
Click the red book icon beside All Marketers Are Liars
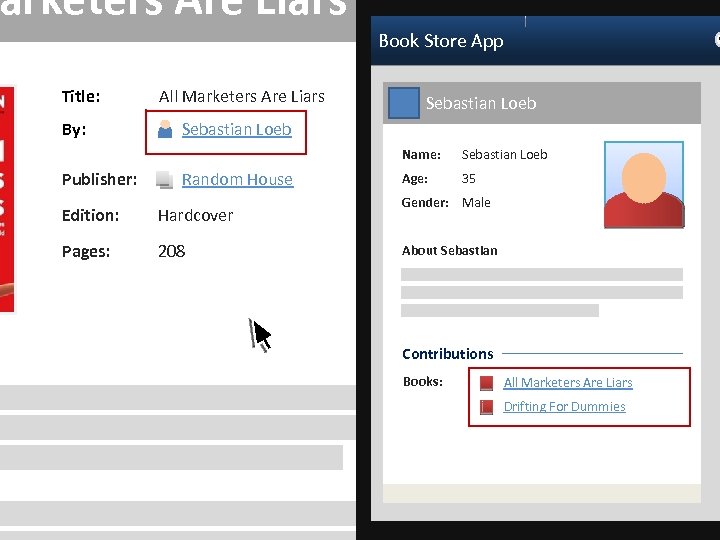486,383
